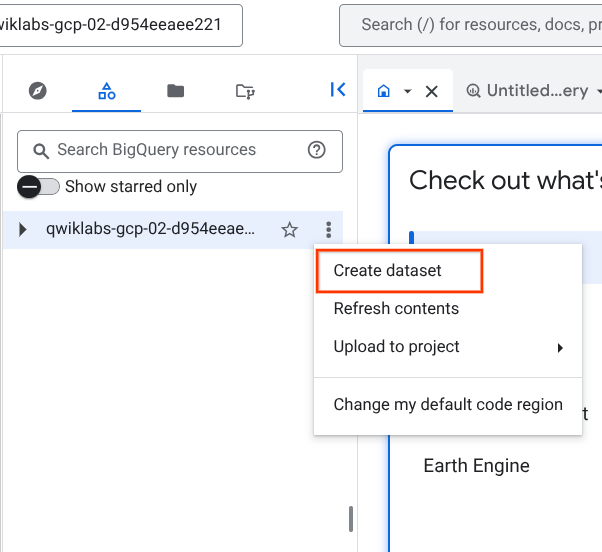Click the explorer panel vertical scrollbar
Screen dimensions: 602x552
[x=351, y=519]
